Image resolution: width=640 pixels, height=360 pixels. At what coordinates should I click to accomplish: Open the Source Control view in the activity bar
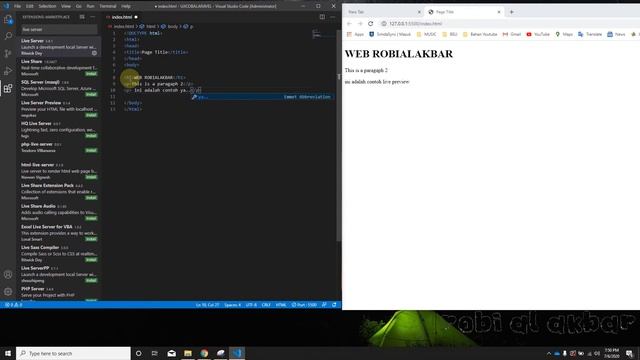(8, 53)
